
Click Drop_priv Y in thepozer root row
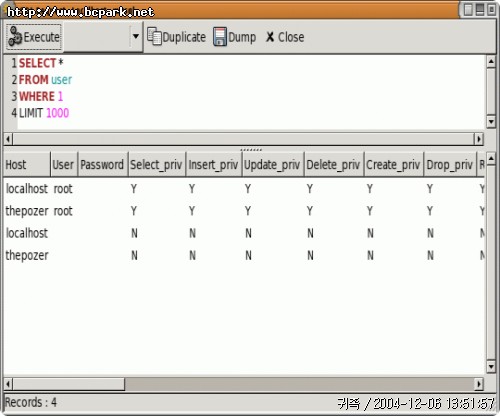pos(430,211)
